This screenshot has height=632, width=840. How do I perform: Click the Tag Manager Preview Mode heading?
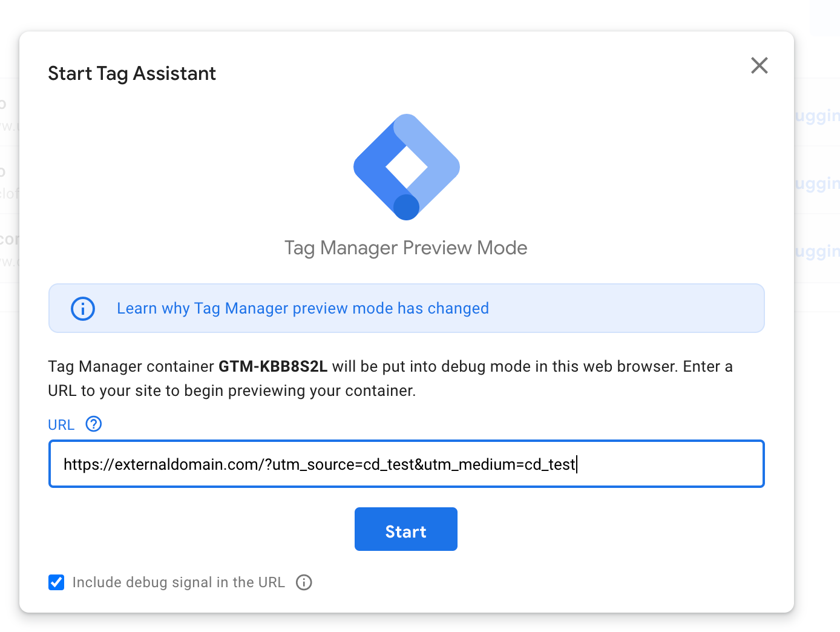click(x=406, y=248)
